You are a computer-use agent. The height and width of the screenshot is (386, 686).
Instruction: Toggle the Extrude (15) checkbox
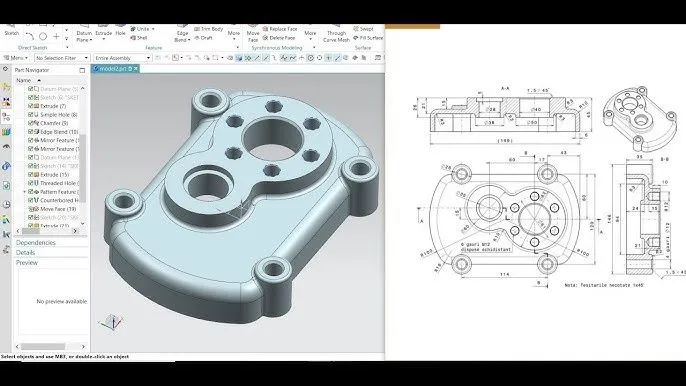(x=31, y=175)
